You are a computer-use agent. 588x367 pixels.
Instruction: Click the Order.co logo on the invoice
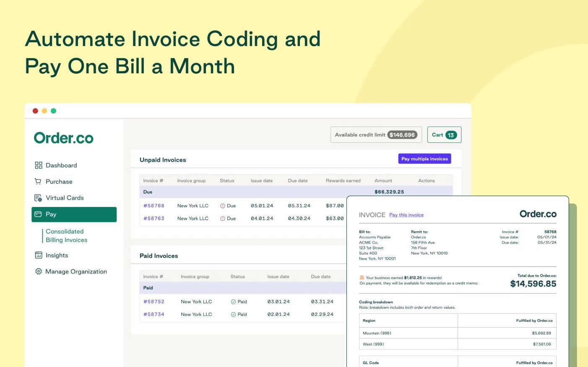pos(538,214)
